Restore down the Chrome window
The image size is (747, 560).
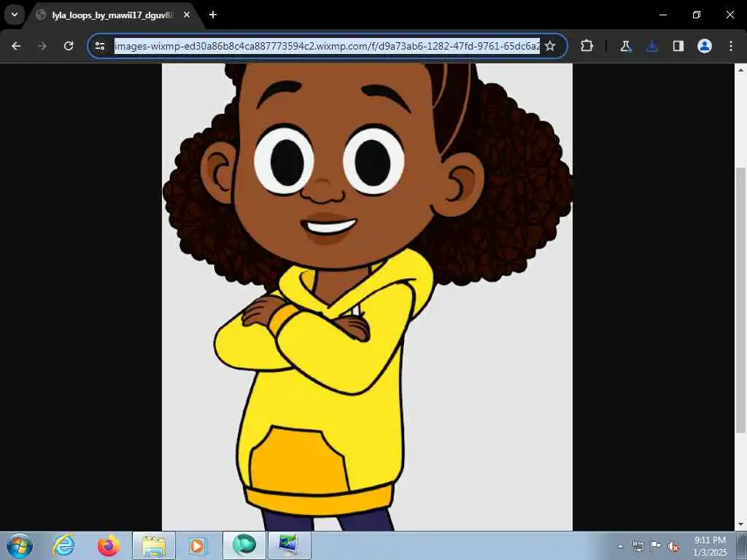[696, 15]
